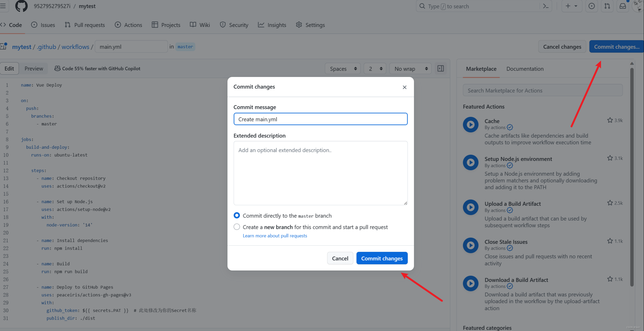The height and width of the screenshot is (331, 644).
Task: Open the command palette icon in search bar
Action: [546, 6]
